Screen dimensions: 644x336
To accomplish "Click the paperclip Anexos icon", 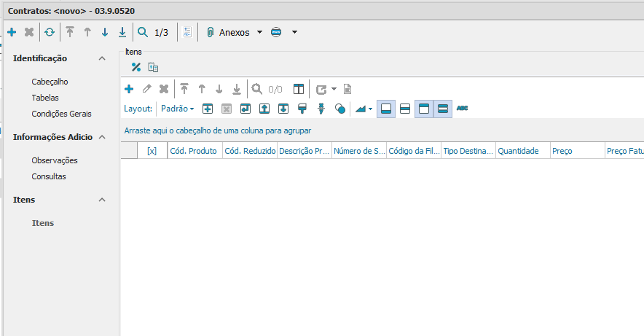I will click(210, 32).
